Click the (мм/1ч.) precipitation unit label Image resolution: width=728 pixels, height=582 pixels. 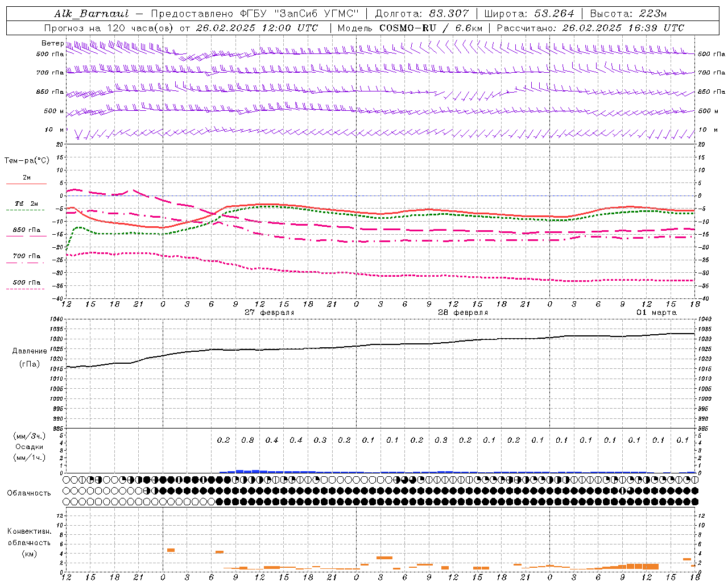click(29, 458)
